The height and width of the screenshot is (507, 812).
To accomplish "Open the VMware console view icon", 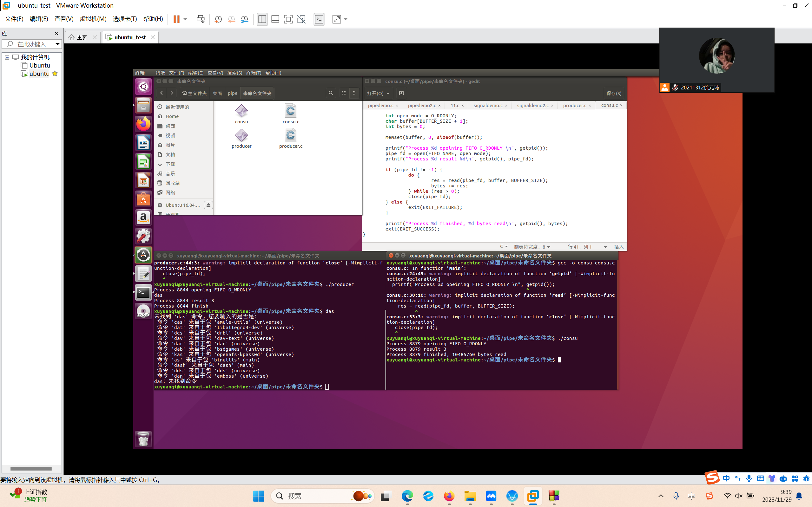I will (319, 19).
